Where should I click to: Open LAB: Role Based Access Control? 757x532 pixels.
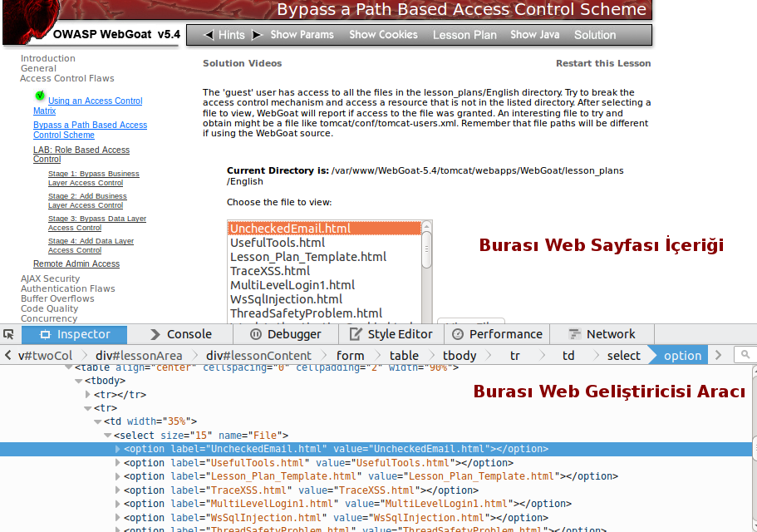click(81, 155)
